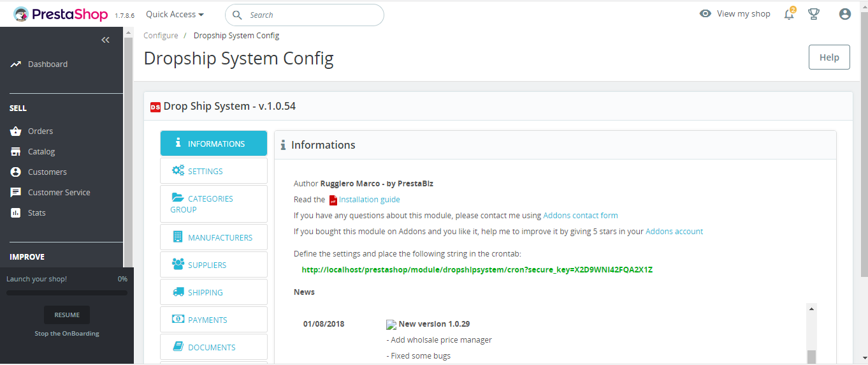Click the news box scroll up arrow
The height and width of the screenshot is (365, 868).
(811, 309)
